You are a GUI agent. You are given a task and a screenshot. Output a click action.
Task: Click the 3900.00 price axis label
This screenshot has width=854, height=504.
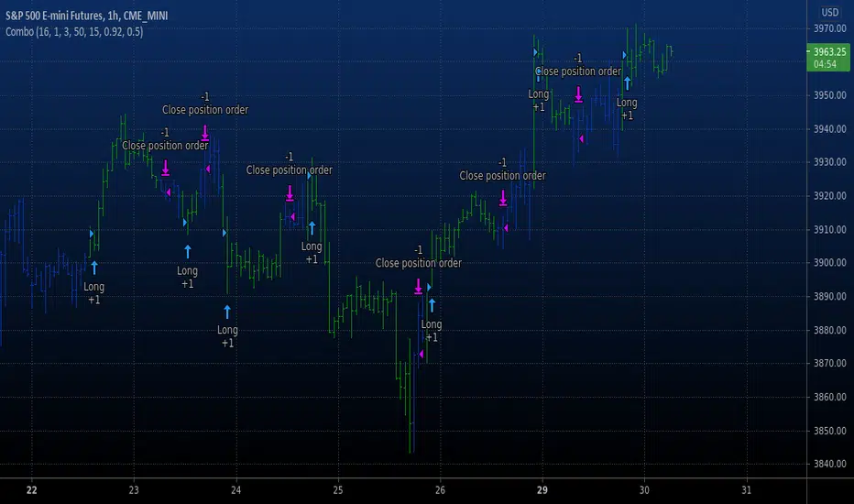[830, 263]
